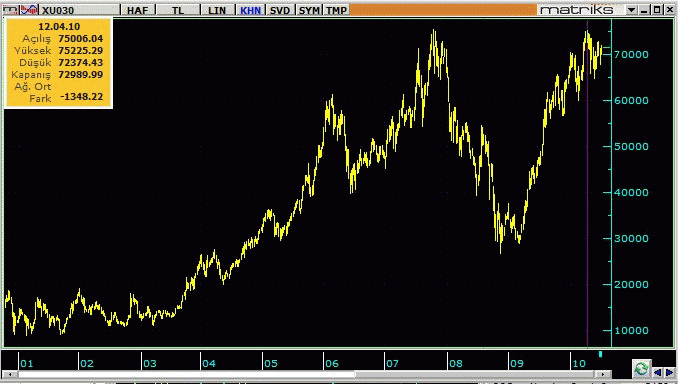Image resolution: width=678 pixels, height=384 pixels.
Task: Click the '10' year label on the time axis
Action: pos(579,363)
